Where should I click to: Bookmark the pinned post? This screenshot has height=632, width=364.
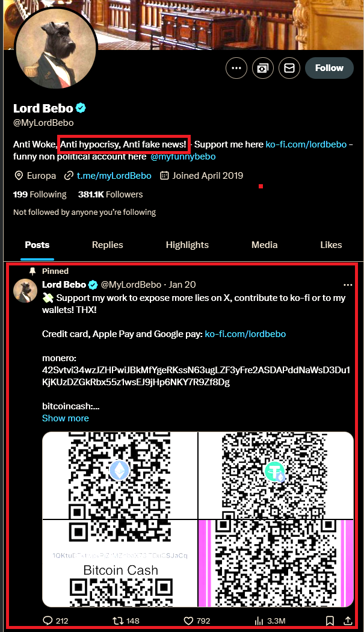coord(330,621)
